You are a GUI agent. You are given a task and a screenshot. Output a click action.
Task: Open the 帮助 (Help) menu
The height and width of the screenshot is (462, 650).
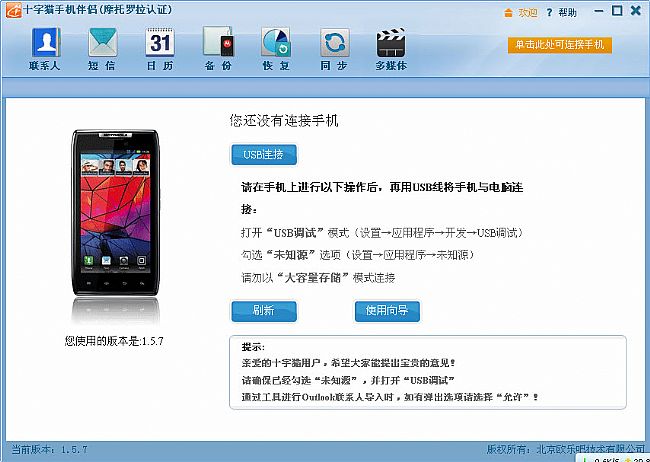point(560,12)
